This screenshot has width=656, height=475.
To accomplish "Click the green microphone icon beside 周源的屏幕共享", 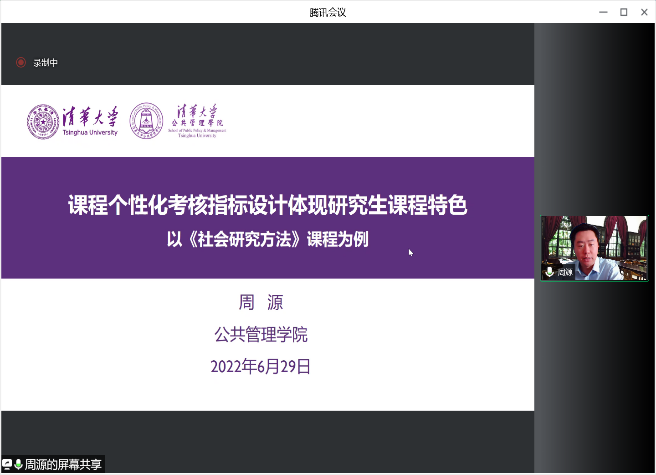I will pyautogui.click(x=18, y=464).
